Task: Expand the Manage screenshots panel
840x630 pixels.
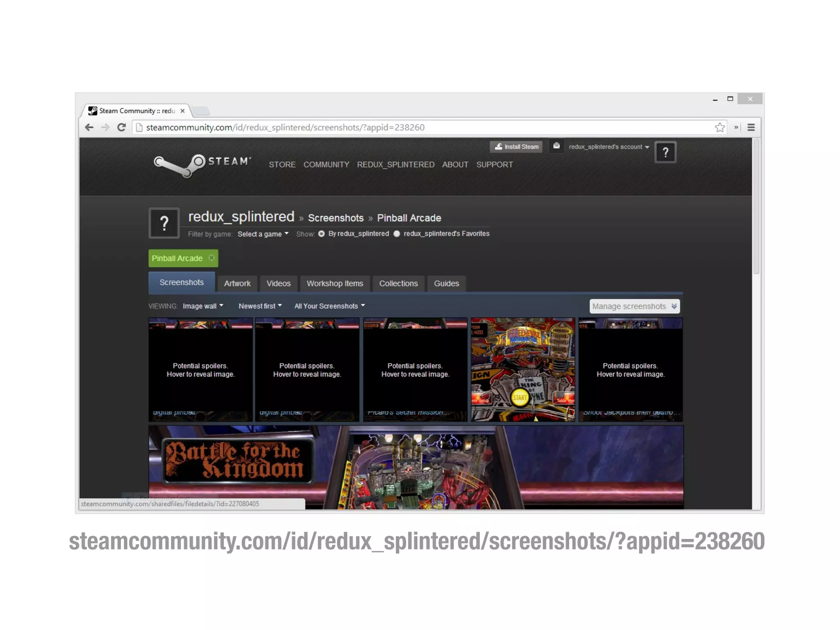Action: 635,307
